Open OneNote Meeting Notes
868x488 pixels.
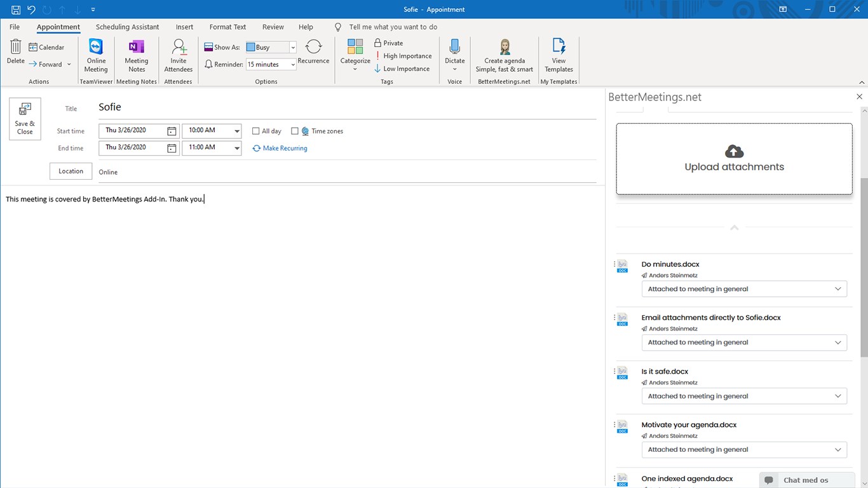pyautogui.click(x=137, y=56)
